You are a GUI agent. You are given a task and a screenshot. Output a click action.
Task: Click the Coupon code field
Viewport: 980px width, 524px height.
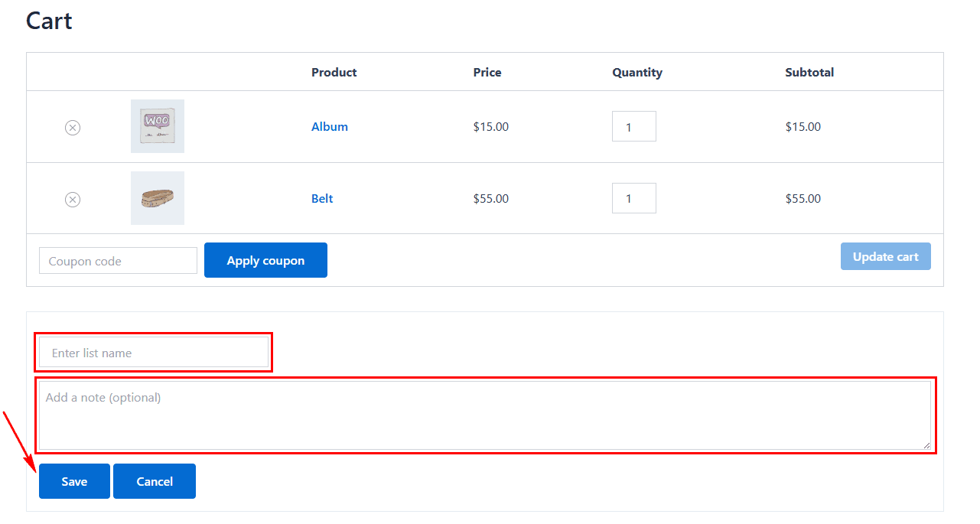(x=118, y=261)
